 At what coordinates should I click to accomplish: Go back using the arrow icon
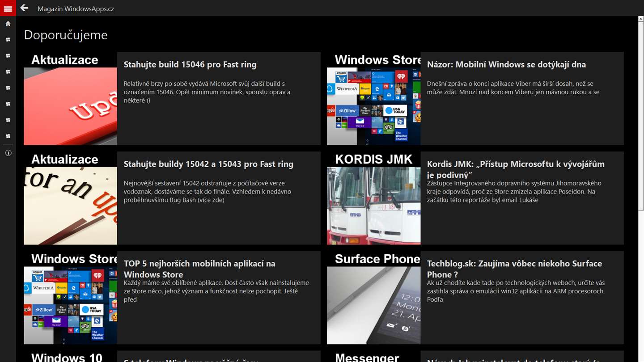24,8
